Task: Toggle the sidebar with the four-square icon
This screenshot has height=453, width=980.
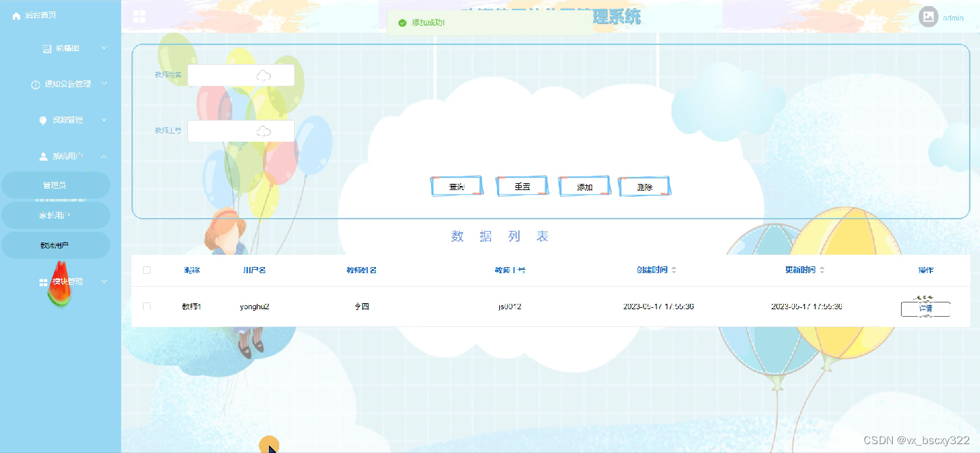Action: pos(140,16)
